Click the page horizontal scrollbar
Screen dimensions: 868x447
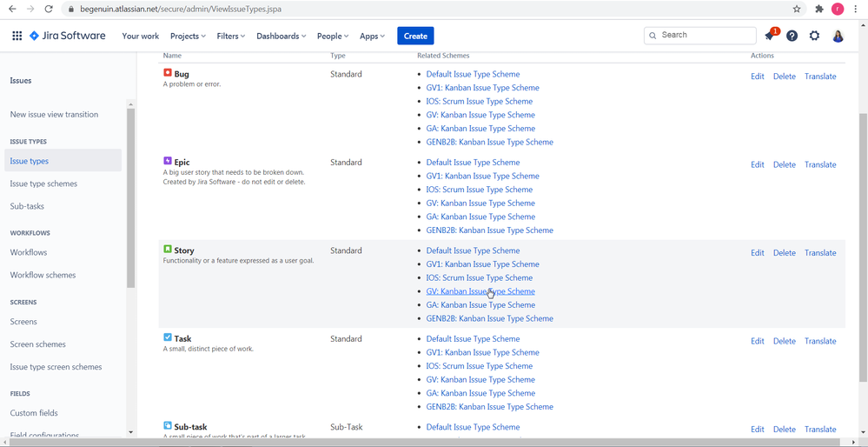tap(429, 442)
